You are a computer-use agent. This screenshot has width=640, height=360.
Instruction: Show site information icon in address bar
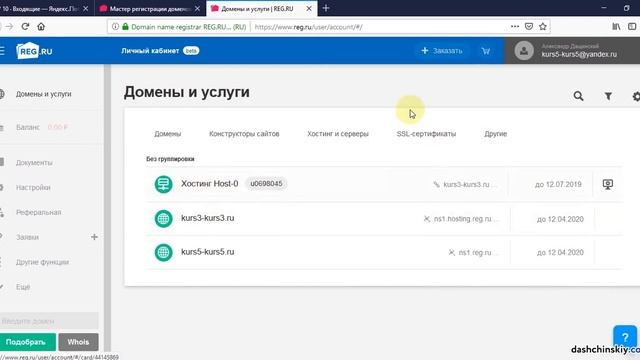116,27
